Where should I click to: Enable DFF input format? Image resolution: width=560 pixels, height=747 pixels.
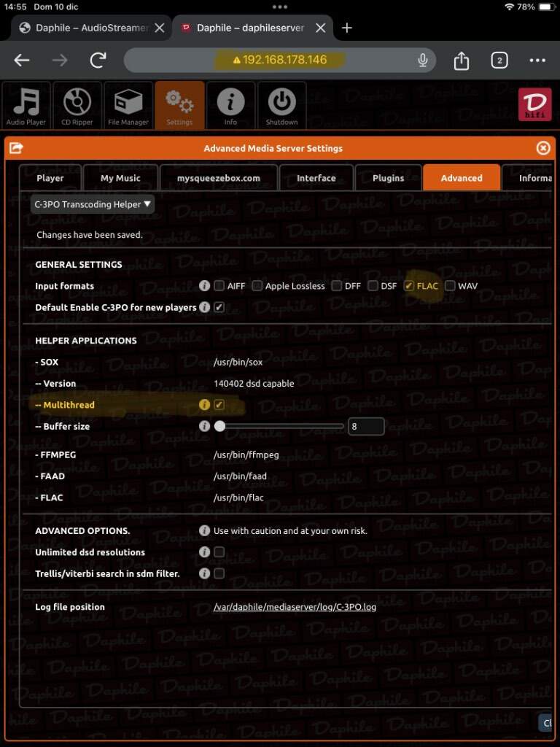337,286
